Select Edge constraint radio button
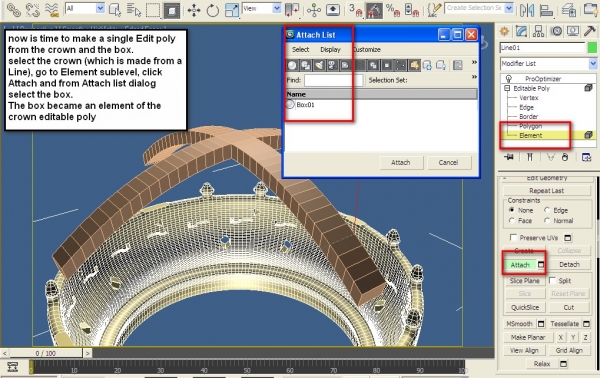Screen dimensions: 600x378 click(547, 210)
